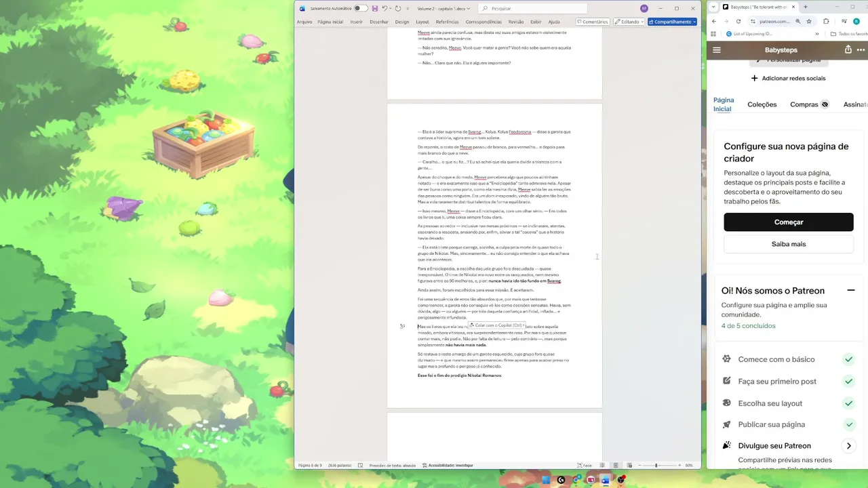This screenshot has height=488, width=868.
Task: Open the Undo history dropdown arrow
Action: (390, 8)
